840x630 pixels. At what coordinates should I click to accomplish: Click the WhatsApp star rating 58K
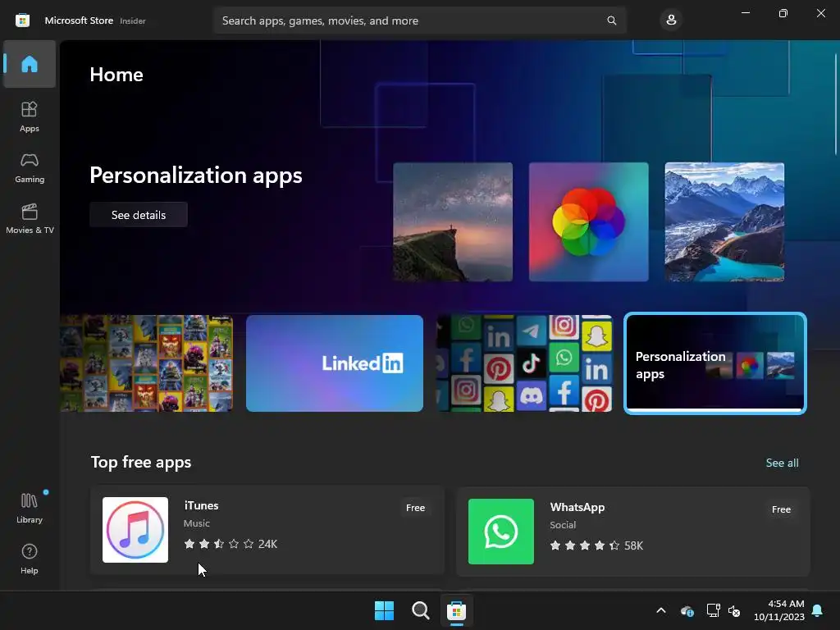pyautogui.click(x=596, y=546)
